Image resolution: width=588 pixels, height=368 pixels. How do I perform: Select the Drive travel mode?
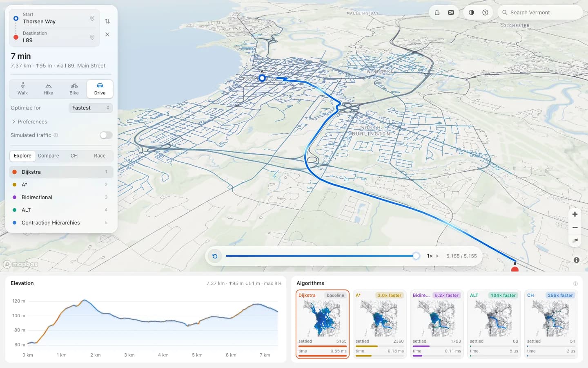click(x=100, y=89)
